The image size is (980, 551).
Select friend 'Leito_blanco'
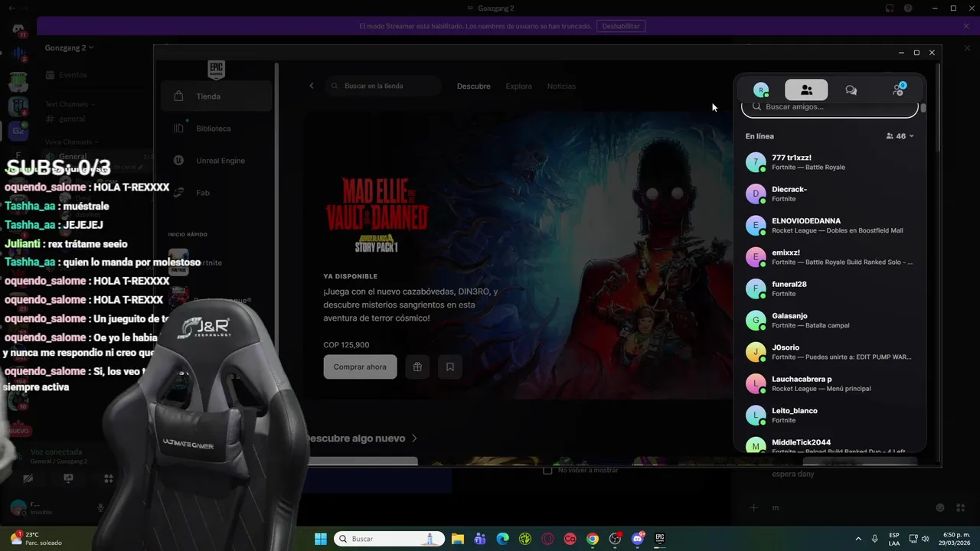[830, 416]
